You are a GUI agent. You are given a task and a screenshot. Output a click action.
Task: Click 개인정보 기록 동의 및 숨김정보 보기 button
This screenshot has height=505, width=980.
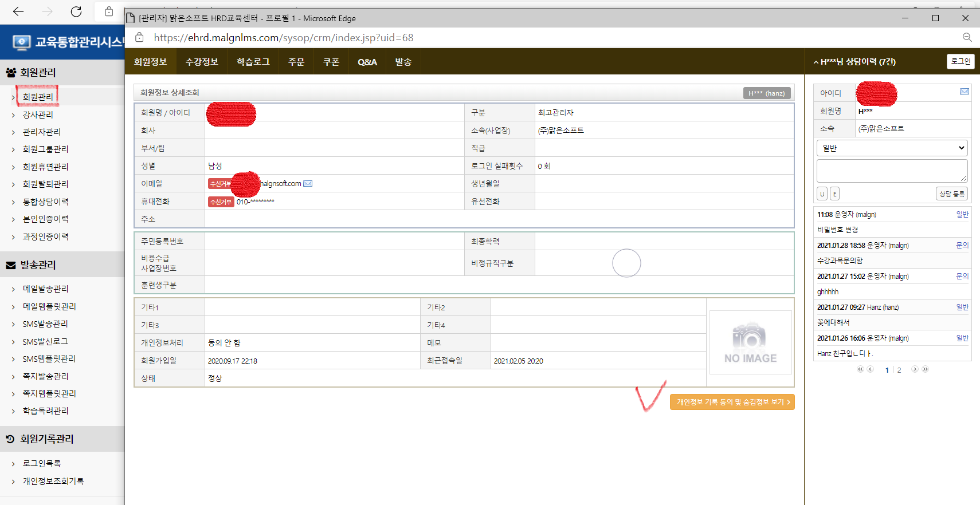pos(732,402)
